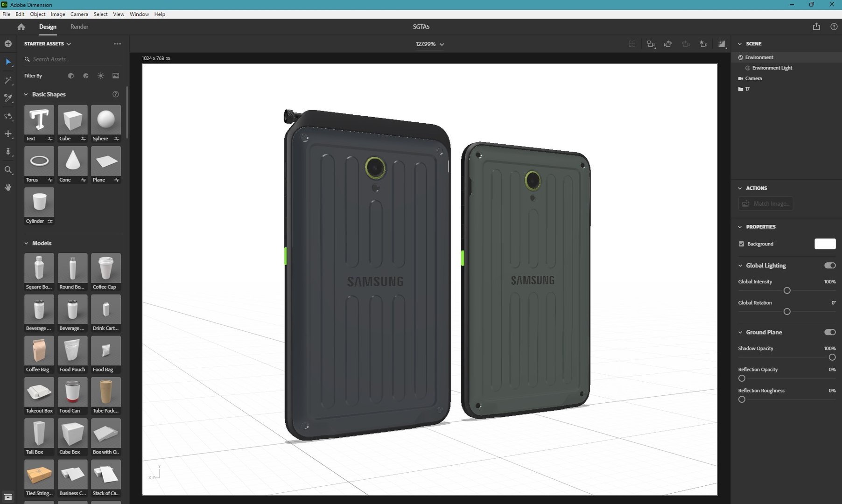Click the Global Intensity slider handle
The width and height of the screenshot is (842, 504).
coord(787,290)
